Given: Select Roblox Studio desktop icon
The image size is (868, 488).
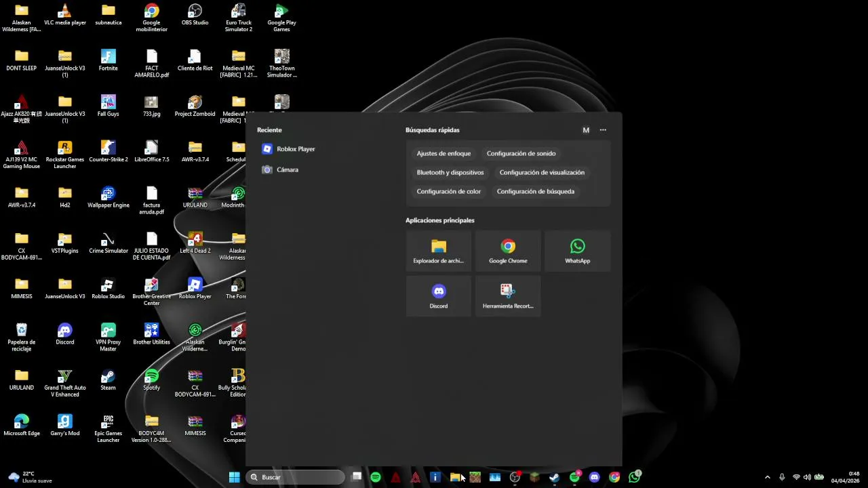Looking at the screenshot, I should pyautogui.click(x=108, y=289).
